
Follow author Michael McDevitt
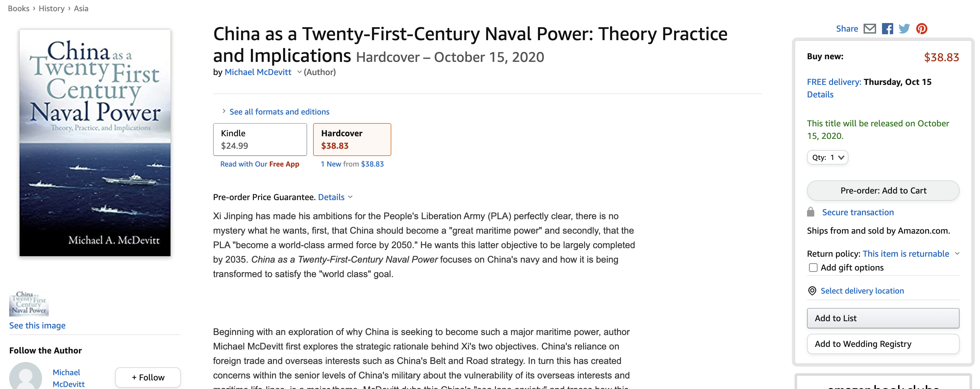point(148,377)
